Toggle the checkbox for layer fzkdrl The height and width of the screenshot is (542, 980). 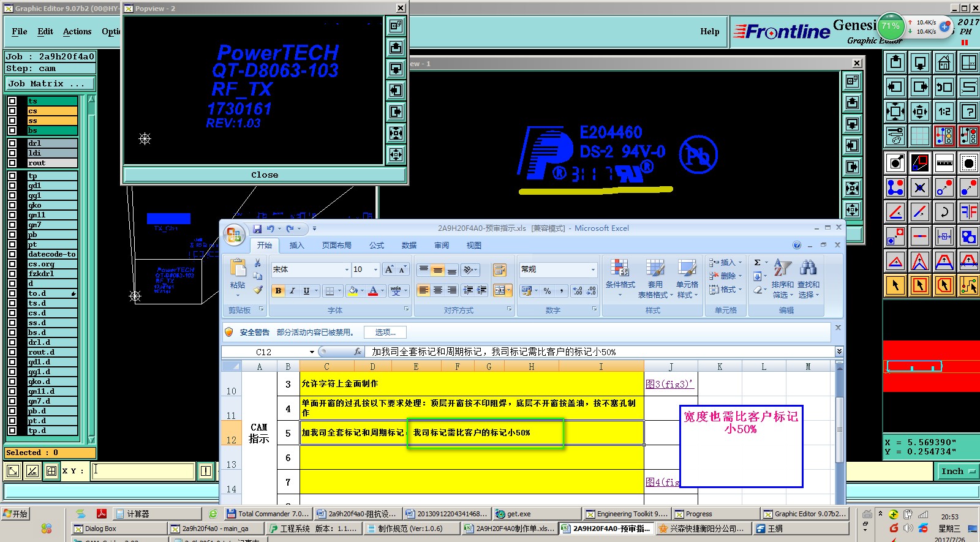click(x=12, y=274)
